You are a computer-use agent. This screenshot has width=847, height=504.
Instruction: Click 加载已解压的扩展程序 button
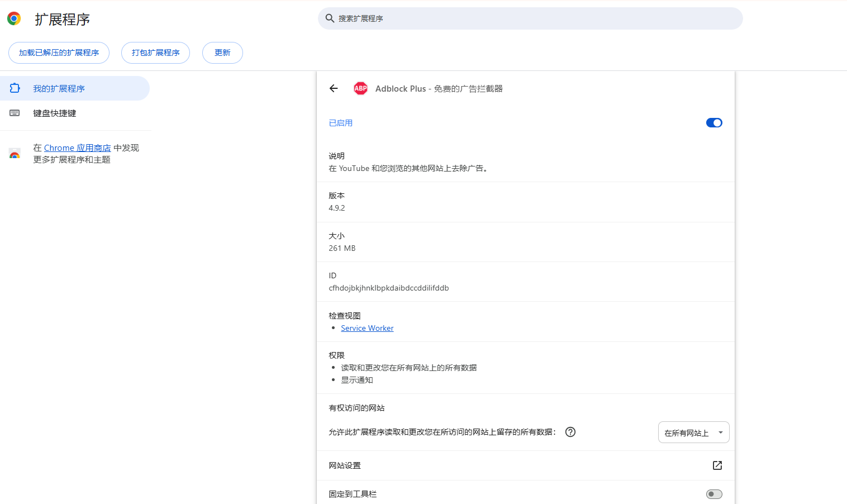pyautogui.click(x=59, y=53)
